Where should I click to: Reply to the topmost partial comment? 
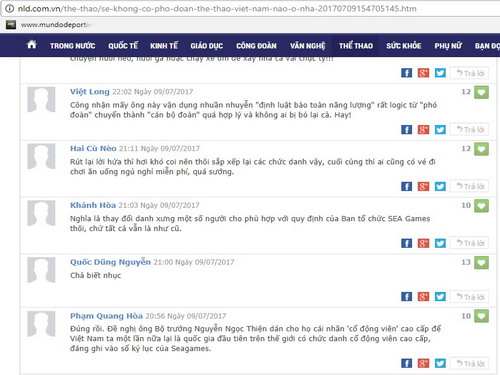469,73
